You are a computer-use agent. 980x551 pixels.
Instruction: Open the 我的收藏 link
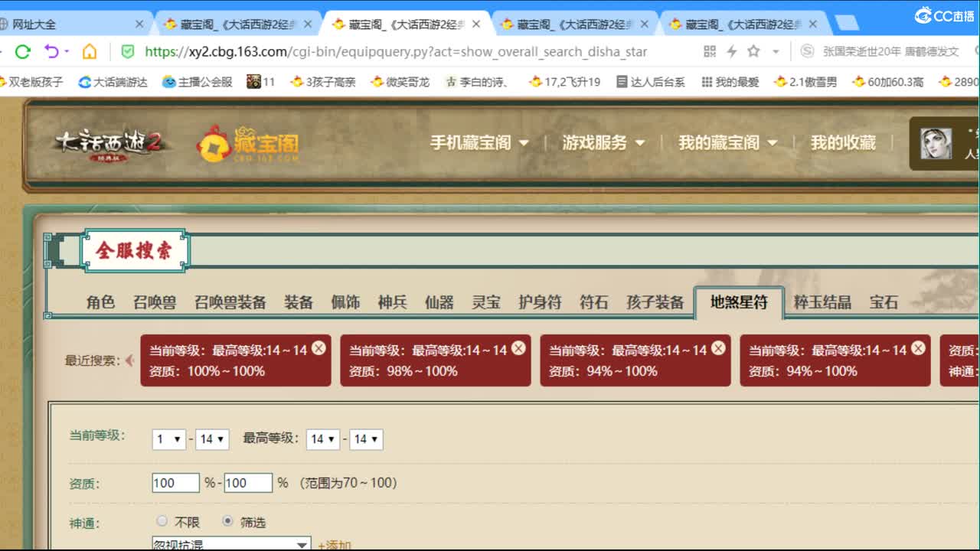pos(843,143)
